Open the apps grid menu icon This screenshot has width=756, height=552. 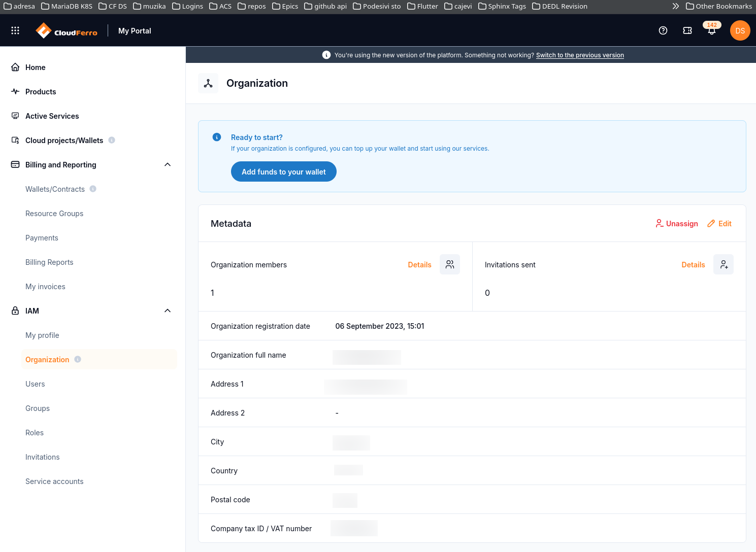(15, 30)
